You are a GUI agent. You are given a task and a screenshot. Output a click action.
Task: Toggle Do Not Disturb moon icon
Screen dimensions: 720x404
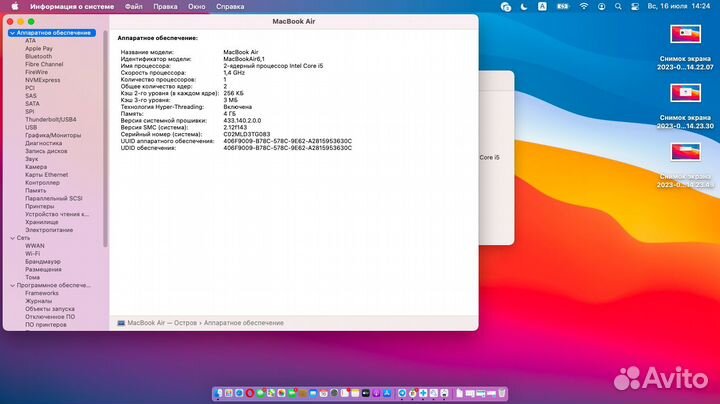point(524,6)
